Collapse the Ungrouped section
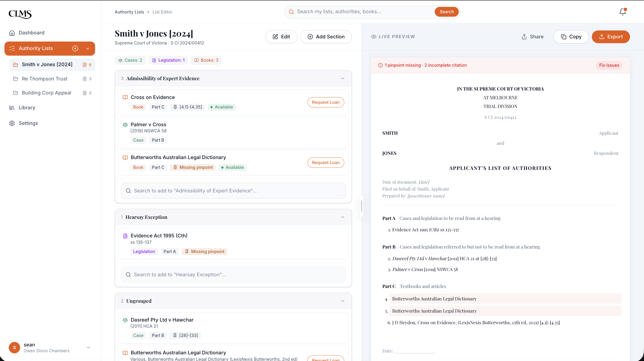This screenshot has height=361, width=644. (343, 301)
